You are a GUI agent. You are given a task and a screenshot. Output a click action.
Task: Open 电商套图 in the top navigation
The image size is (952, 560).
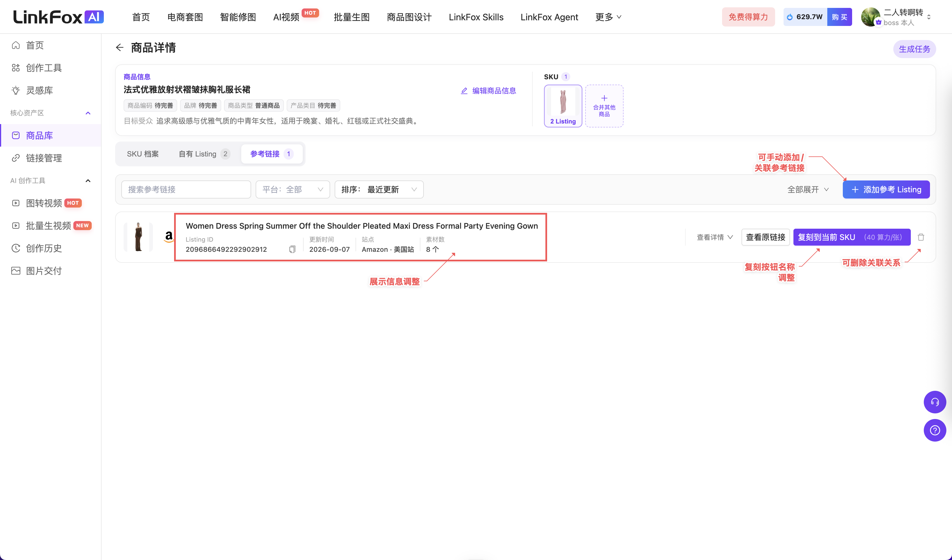[185, 17]
